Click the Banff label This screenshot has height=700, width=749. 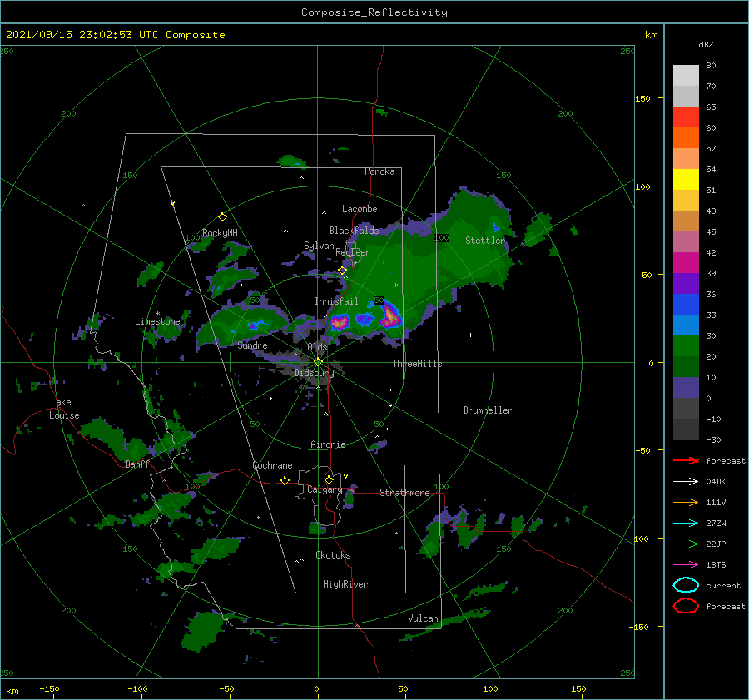137,464
